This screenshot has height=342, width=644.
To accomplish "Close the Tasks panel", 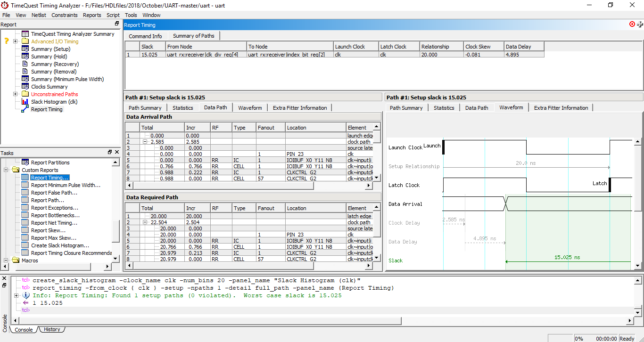I will click(x=117, y=152).
